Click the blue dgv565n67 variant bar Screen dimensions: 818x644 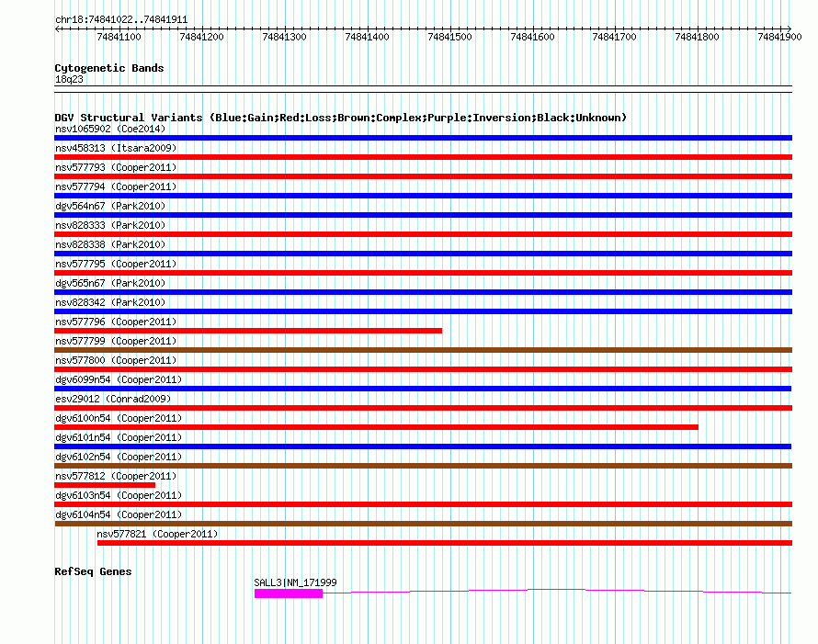click(x=423, y=292)
